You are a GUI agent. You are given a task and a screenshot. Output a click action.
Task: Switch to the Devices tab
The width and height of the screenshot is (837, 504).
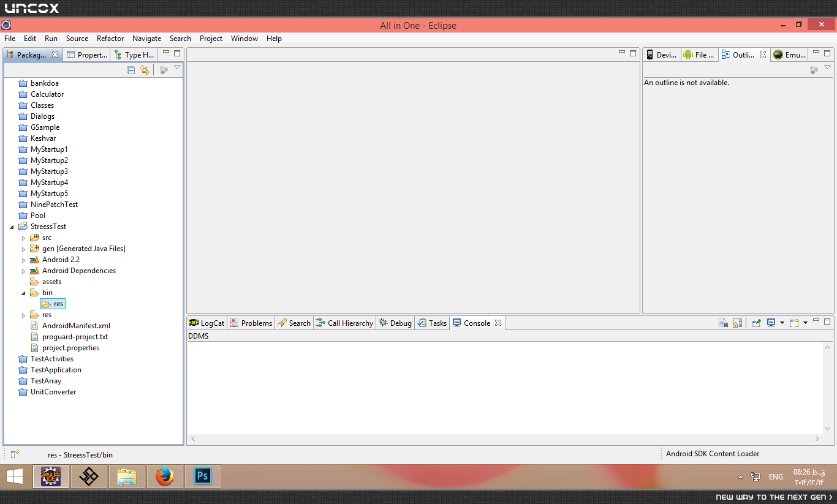[662, 55]
